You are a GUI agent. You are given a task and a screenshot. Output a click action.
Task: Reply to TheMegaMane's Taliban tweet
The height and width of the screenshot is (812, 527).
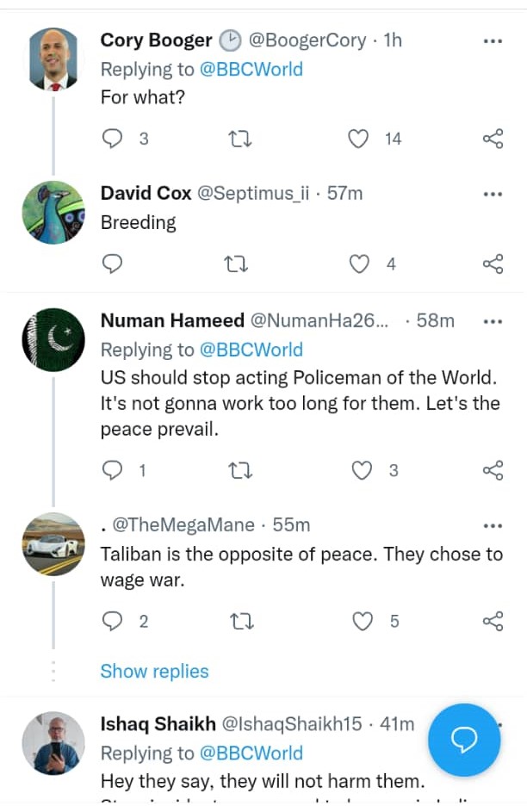113,621
